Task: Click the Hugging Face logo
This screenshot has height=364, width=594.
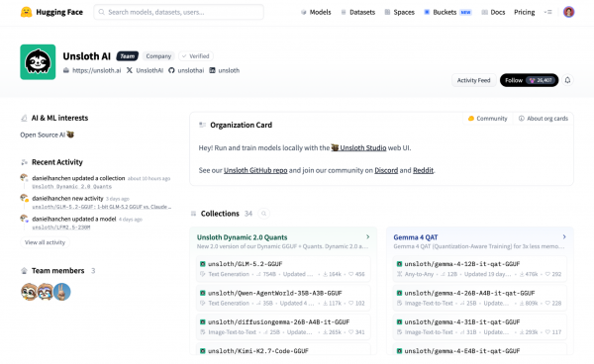Action: pyautogui.click(x=51, y=12)
